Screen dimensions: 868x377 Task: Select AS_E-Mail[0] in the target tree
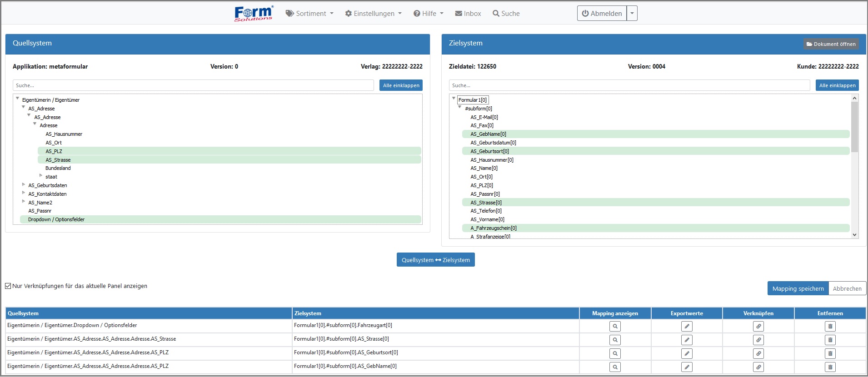pyautogui.click(x=484, y=117)
